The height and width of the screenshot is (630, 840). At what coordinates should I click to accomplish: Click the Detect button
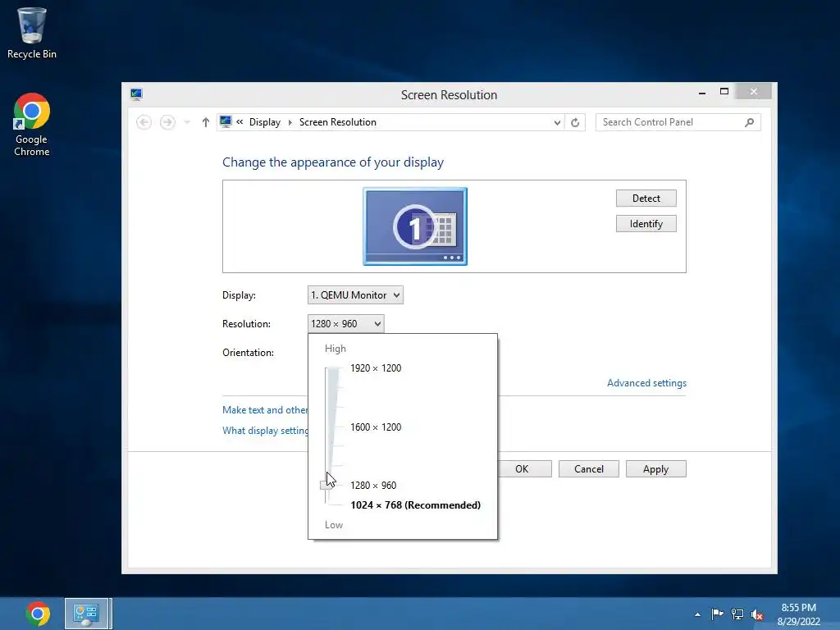646,199
